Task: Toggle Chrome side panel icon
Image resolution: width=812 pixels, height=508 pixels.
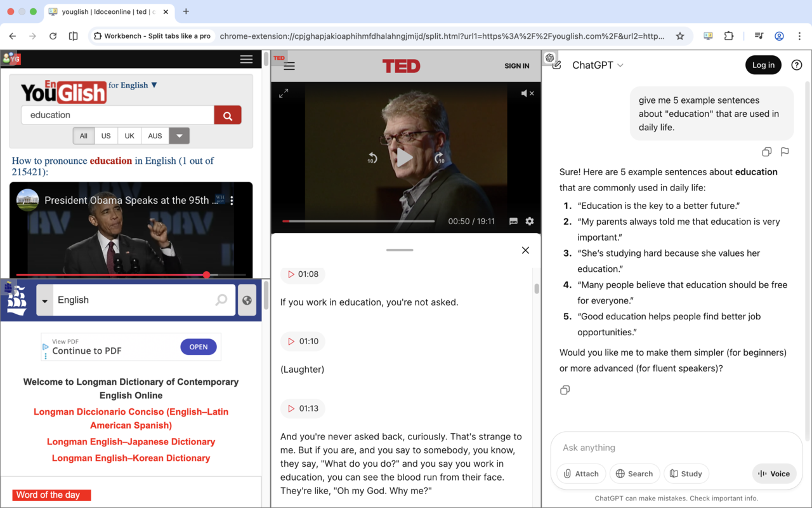Action: pyautogui.click(x=74, y=36)
